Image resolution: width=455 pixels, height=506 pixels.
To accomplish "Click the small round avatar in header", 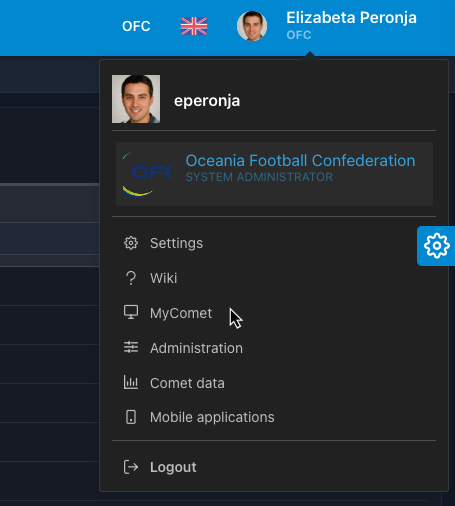I will coord(252,26).
